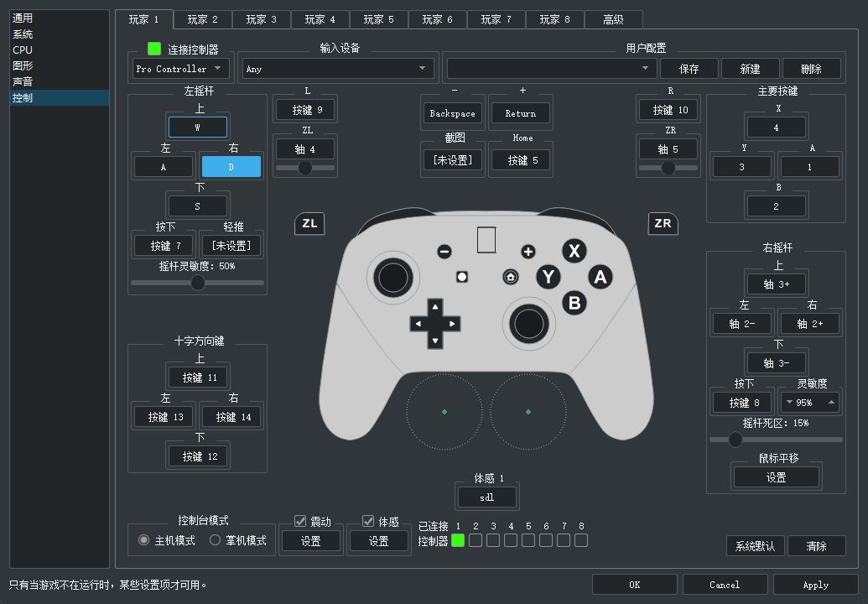Toggle the 震动 vibration checkbox

(x=301, y=521)
